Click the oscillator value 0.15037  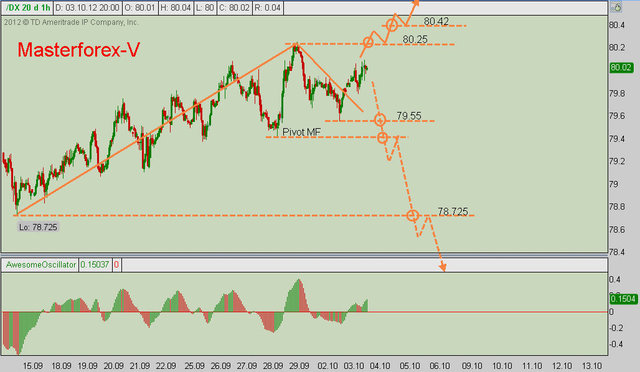94,265
